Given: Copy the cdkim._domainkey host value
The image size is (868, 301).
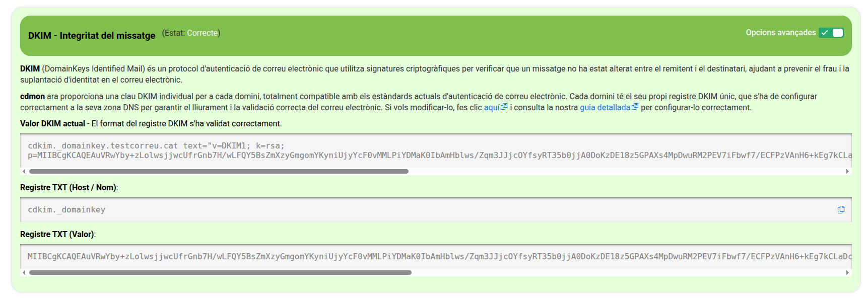Looking at the screenshot, I should pos(841,210).
